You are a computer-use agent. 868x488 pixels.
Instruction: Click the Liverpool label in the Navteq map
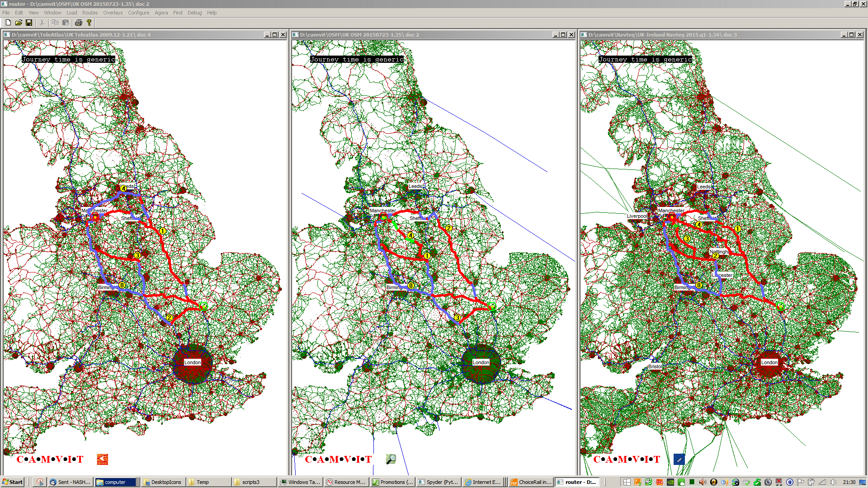coord(637,216)
